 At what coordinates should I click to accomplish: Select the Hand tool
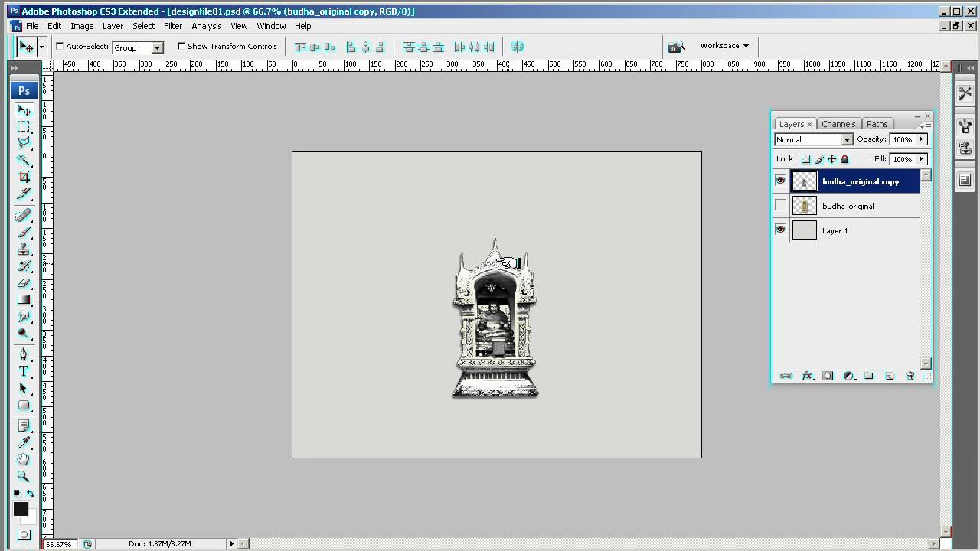click(x=24, y=459)
